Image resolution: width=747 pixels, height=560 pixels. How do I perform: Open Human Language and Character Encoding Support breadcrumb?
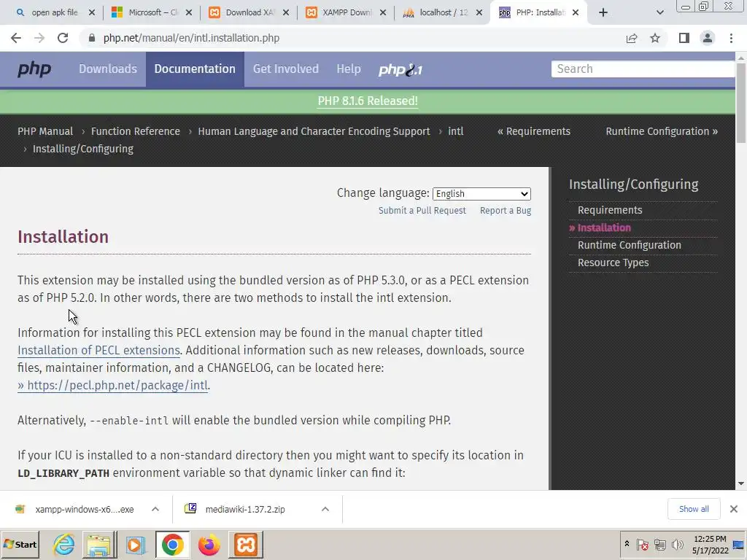tap(314, 131)
